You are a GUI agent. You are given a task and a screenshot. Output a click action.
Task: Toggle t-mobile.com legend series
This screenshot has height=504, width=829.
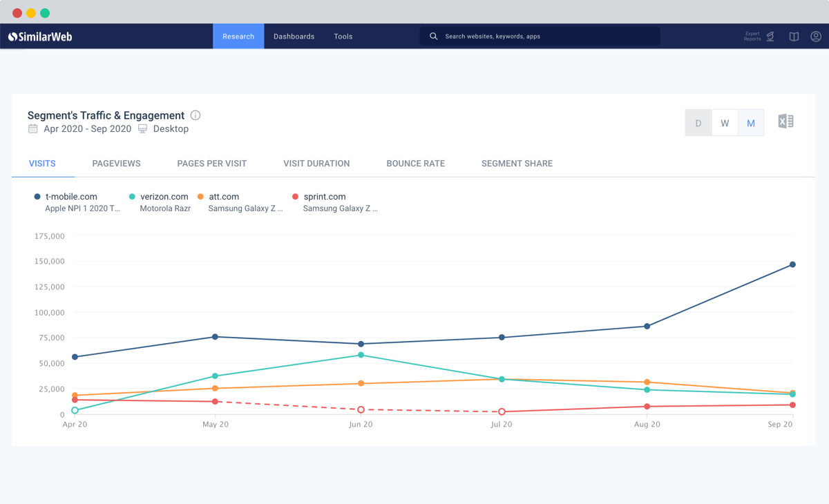pyautogui.click(x=71, y=197)
